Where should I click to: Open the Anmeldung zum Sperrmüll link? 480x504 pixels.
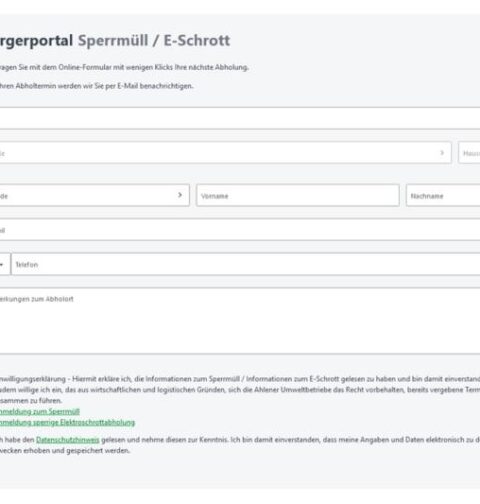pyautogui.click(x=40, y=411)
